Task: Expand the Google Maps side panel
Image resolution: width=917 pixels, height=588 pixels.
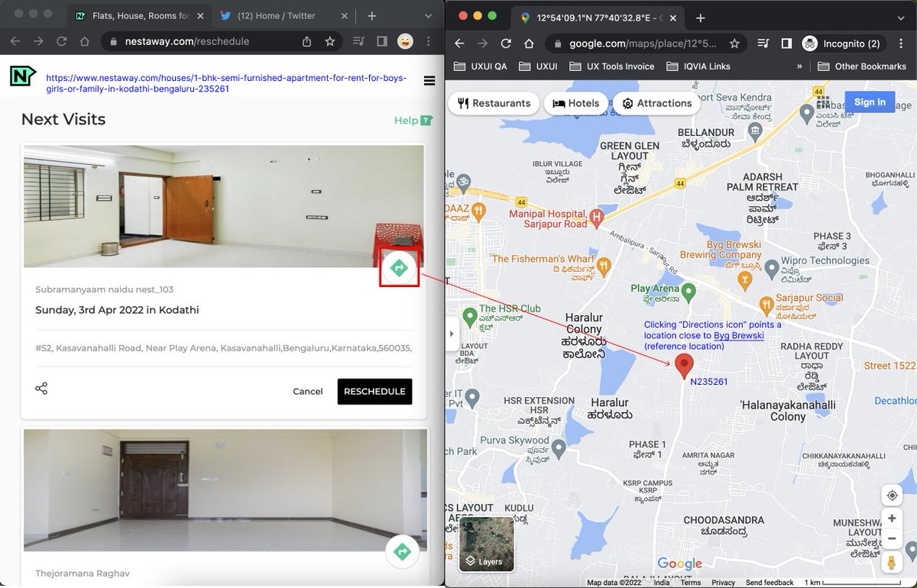Action: click(452, 334)
